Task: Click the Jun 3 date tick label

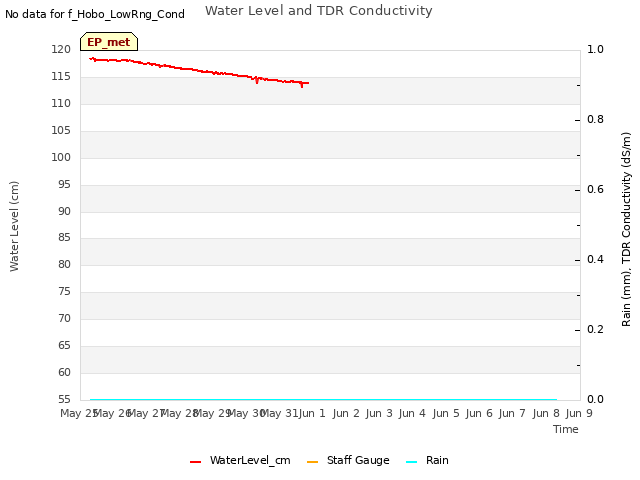Action: [x=379, y=413]
